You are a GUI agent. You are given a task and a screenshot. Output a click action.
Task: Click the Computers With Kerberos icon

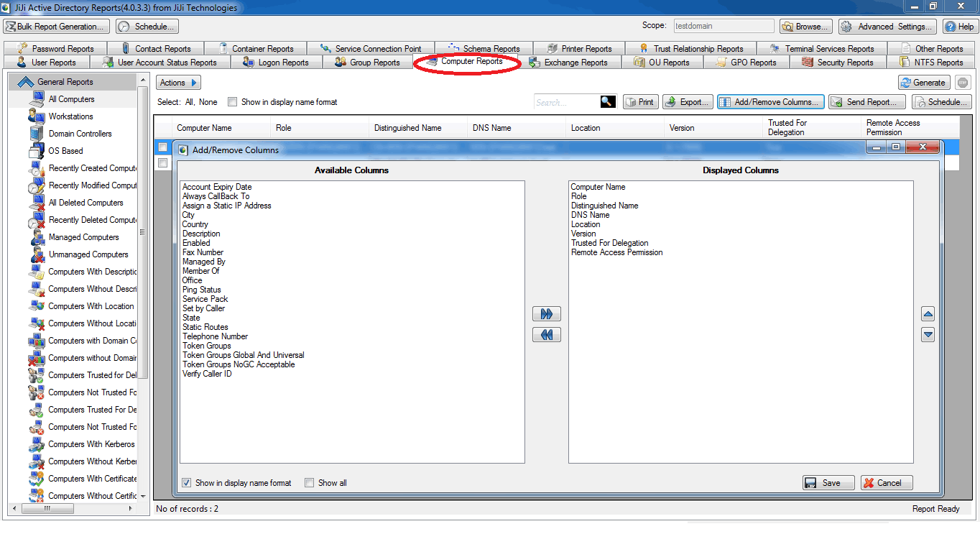point(37,444)
